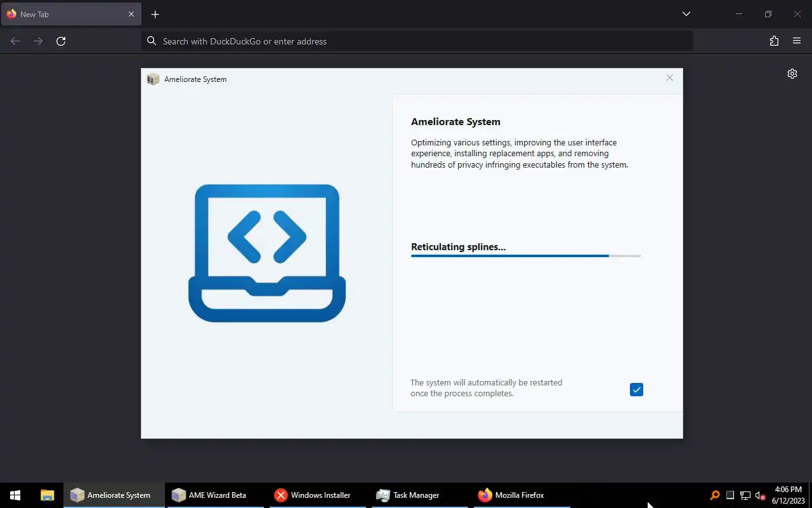Go forward in Firefox history
812x508 pixels.
coord(38,41)
